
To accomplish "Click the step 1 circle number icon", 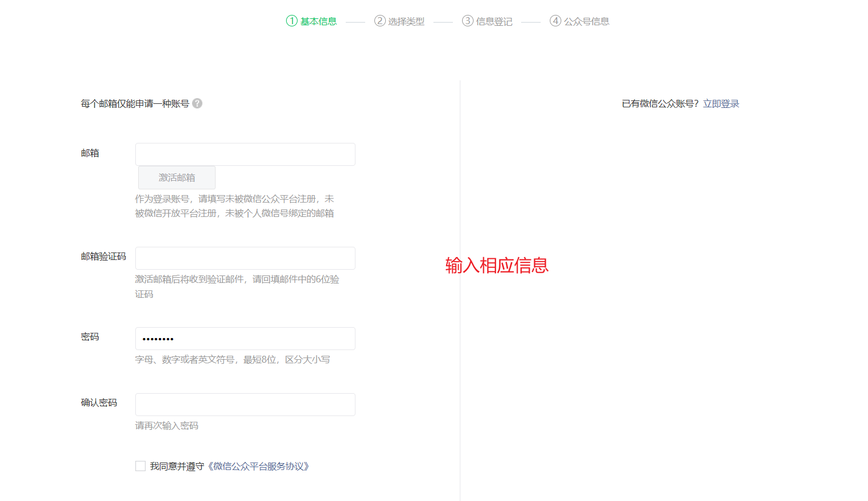I will [292, 21].
